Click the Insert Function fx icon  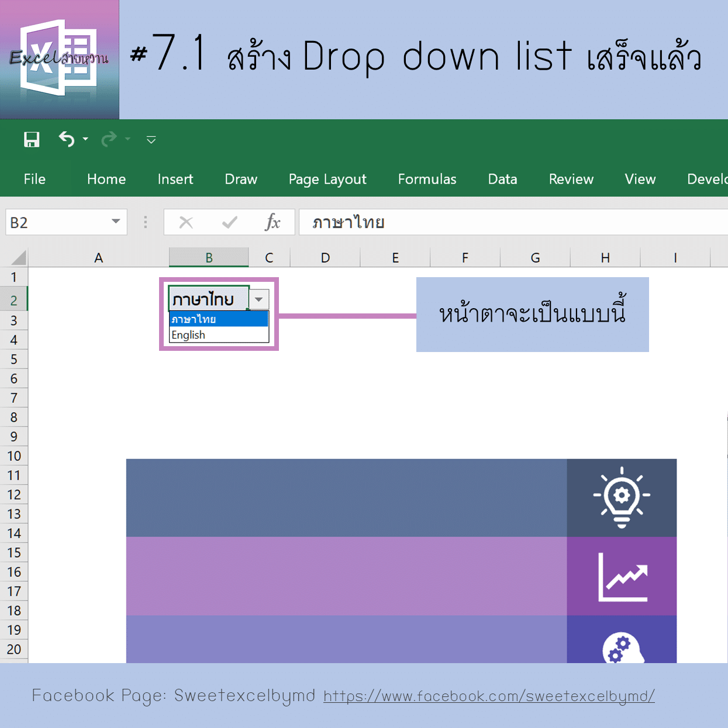point(272,222)
